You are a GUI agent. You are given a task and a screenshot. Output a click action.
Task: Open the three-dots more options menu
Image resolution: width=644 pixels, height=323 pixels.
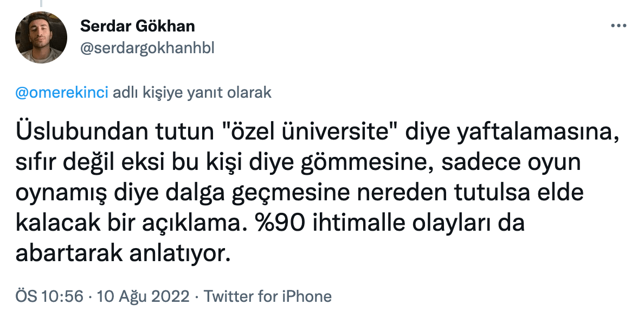pyautogui.click(x=619, y=26)
